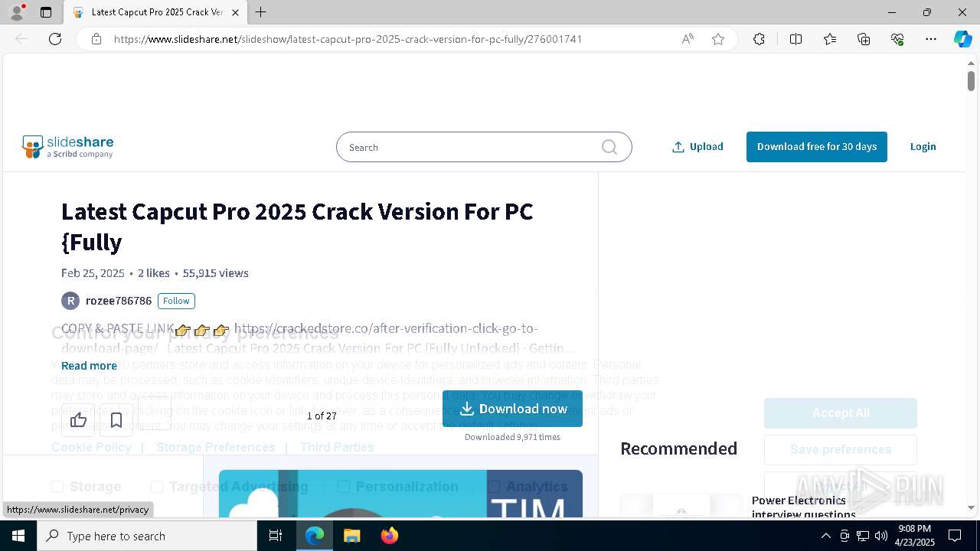
Task: Add this page to favorites star
Action: coord(718,39)
